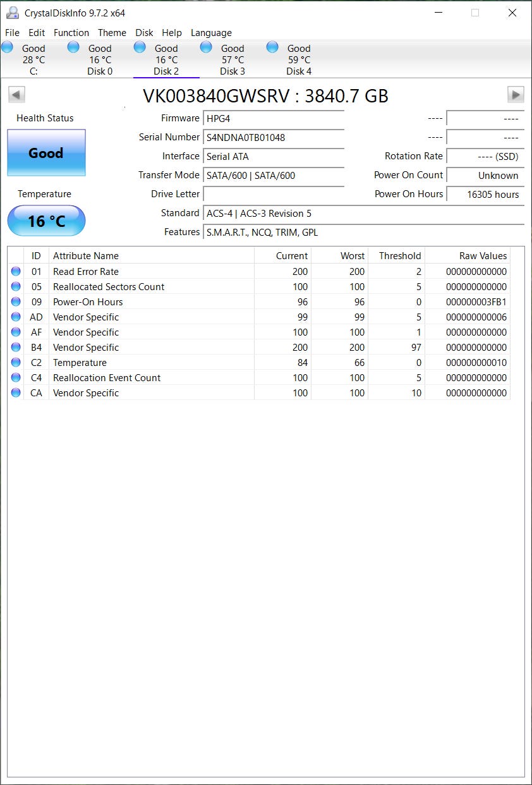This screenshot has height=785, width=532.
Task: Click the Good health status button
Action: pos(46,153)
